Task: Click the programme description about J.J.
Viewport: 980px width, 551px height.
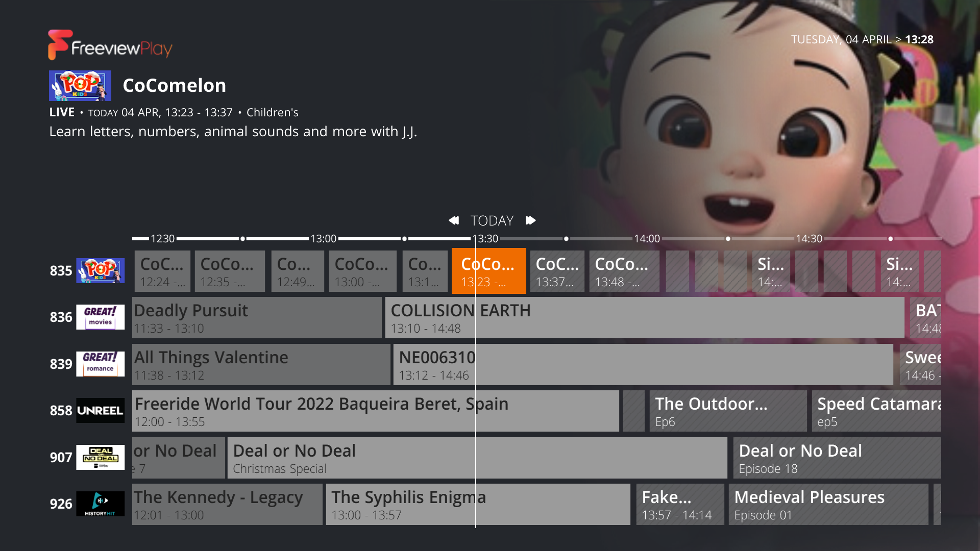Action: tap(233, 132)
